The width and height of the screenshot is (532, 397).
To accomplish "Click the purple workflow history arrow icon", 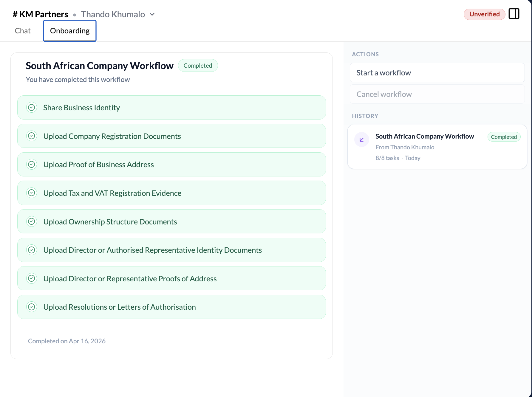I will click(x=361, y=139).
